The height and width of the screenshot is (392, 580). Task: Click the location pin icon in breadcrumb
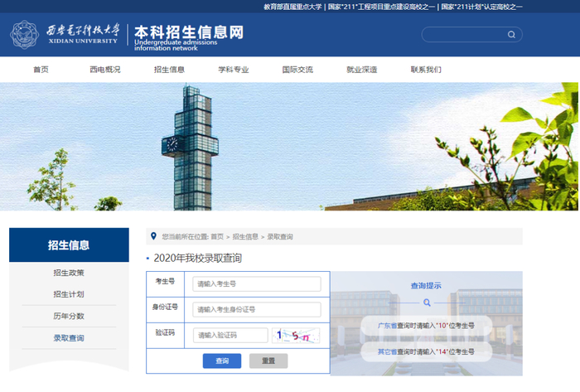click(153, 236)
